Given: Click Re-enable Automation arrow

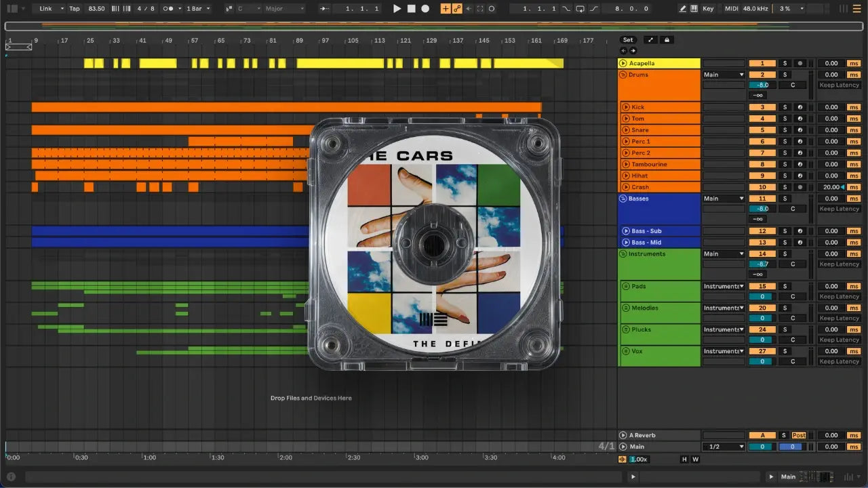Looking at the screenshot, I should (469, 9).
